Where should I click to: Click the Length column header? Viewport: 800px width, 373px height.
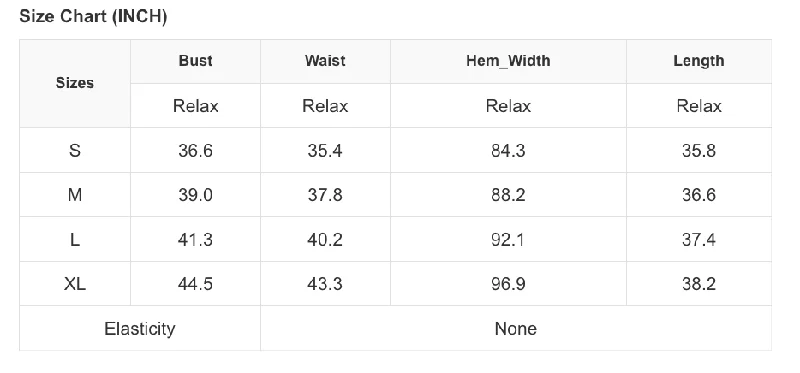pyautogui.click(x=699, y=61)
